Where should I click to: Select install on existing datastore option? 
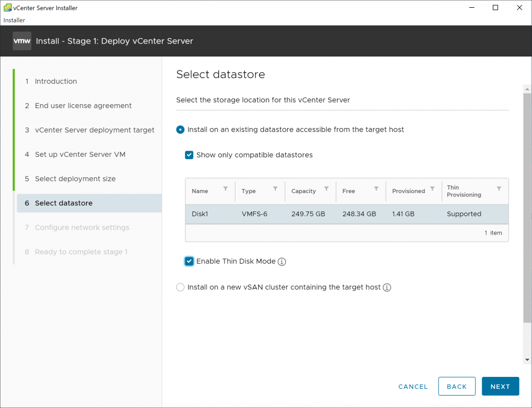click(180, 130)
